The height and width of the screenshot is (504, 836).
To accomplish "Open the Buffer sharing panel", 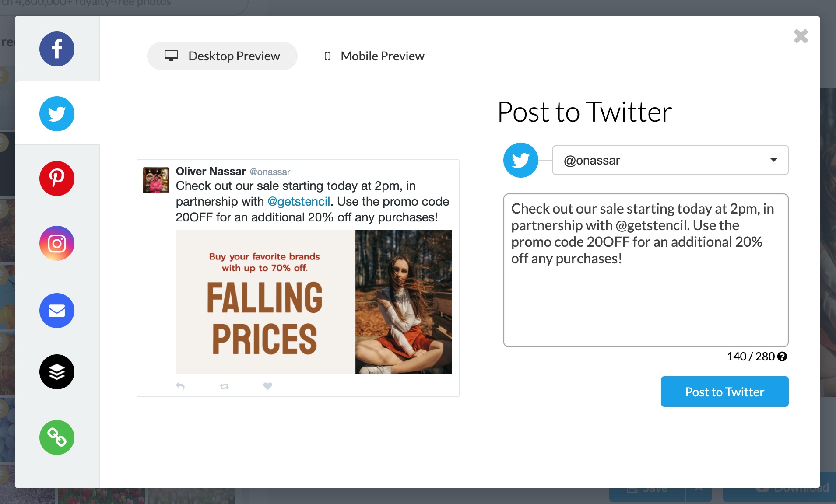I will click(x=57, y=371).
